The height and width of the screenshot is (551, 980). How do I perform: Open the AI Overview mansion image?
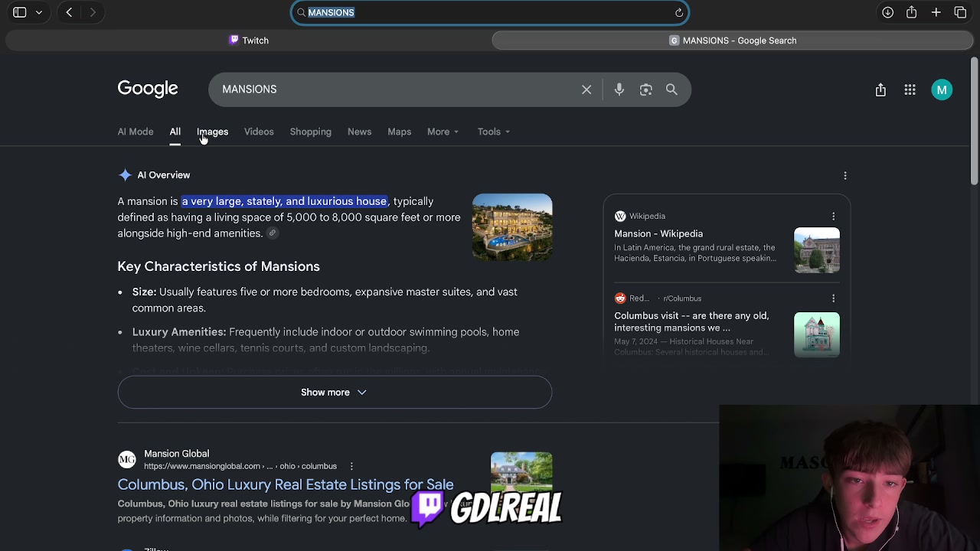point(512,227)
